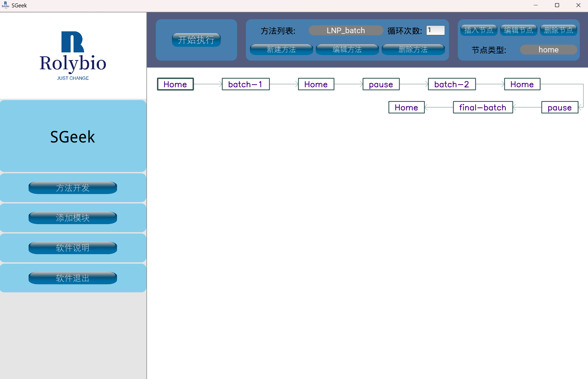This screenshot has height=379, width=588.
Task: Select the batch-2 node
Action: [x=452, y=84]
